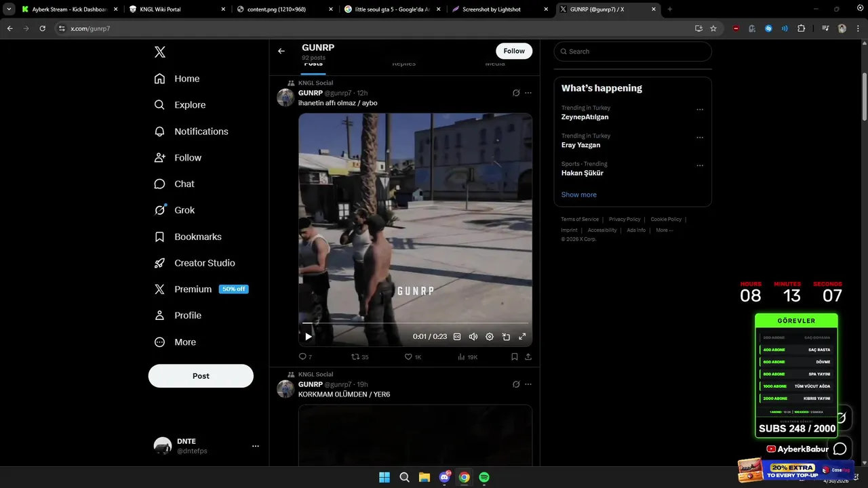Follow the GUNRP account
Screen dimensions: 868x488
click(514, 51)
